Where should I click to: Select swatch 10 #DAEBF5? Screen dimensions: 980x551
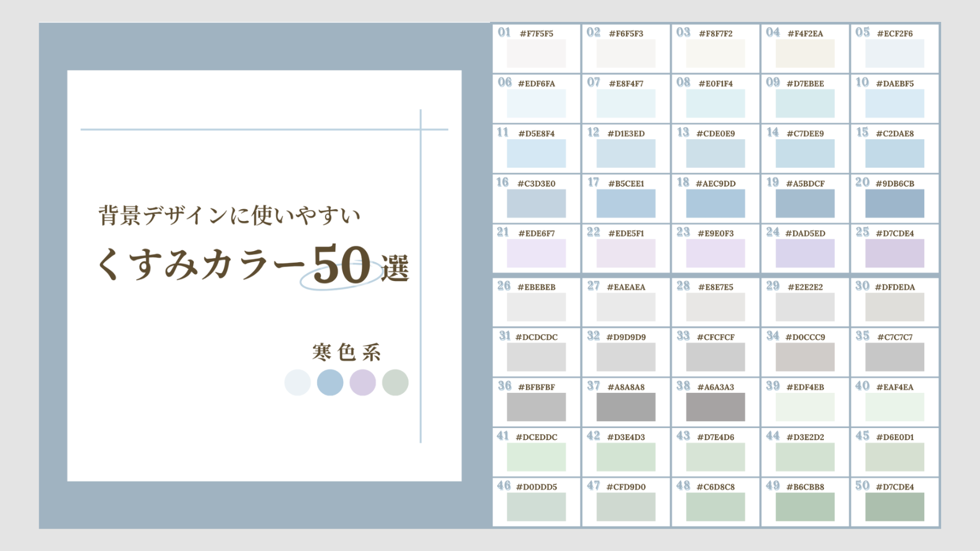pyautogui.click(x=893, y=104)
